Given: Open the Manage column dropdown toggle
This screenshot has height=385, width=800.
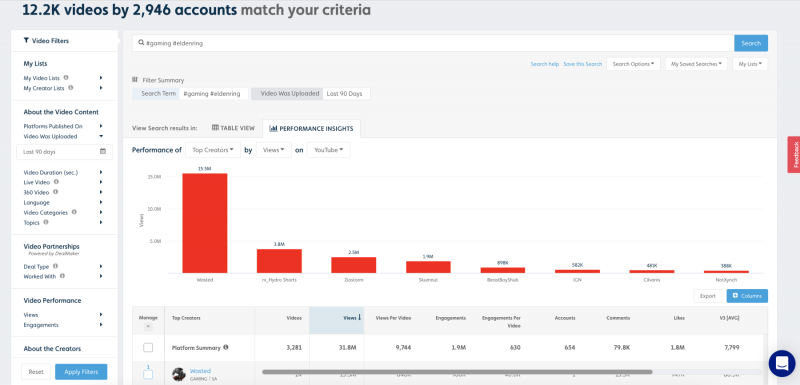Looking at the screenshot, I should (148, 326).
